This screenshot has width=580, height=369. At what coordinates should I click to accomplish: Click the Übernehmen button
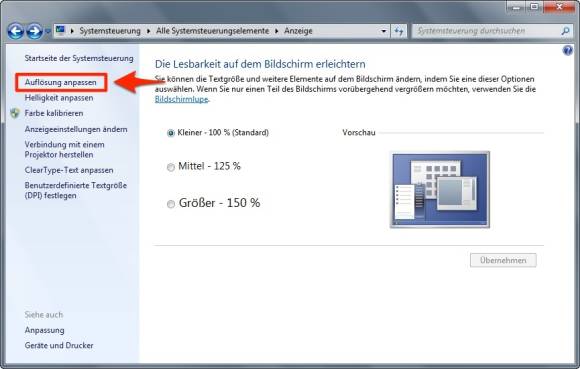pos(503,260)
